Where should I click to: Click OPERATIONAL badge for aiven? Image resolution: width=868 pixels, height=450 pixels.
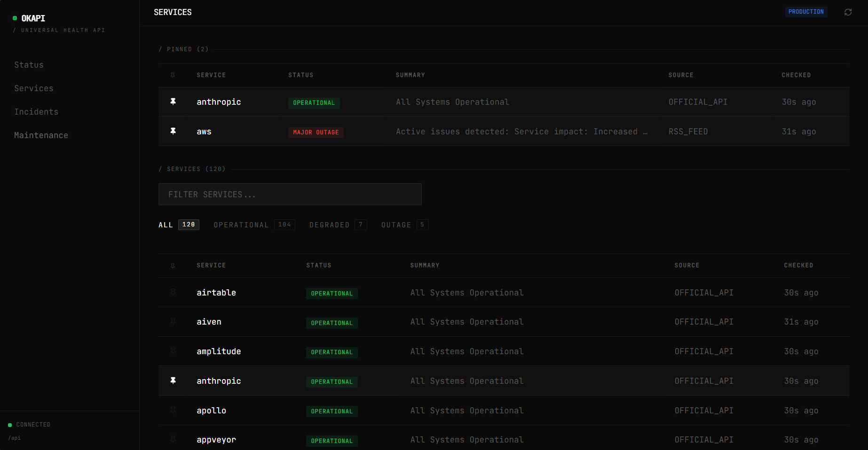click(332, 323)
